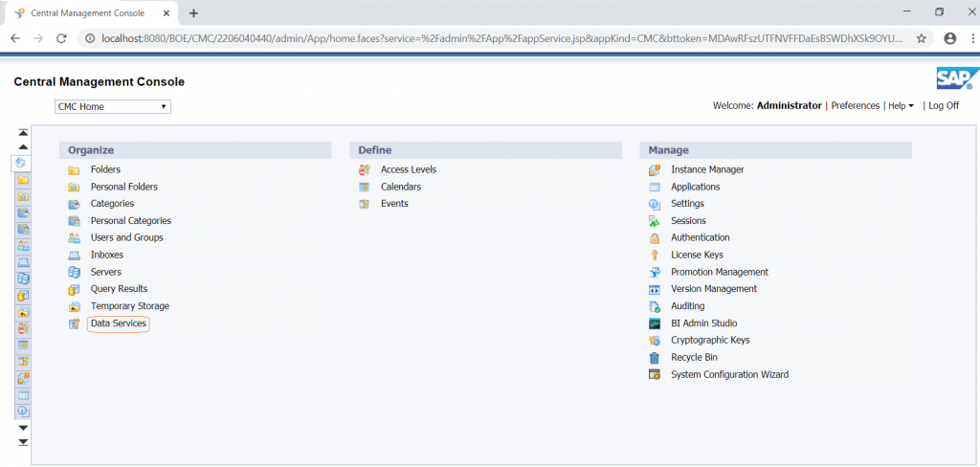Open Users and Groups
Screen dimensions: 980x467
click(127, 237)
